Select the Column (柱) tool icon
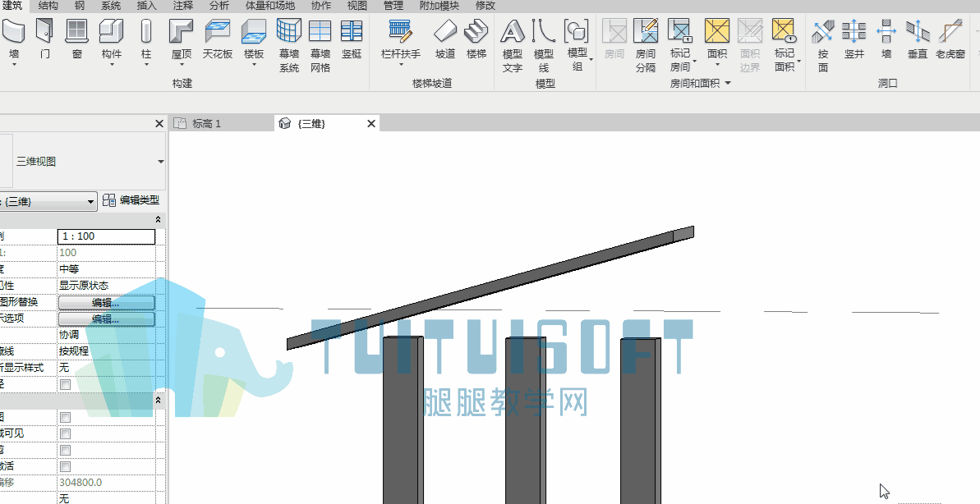The width and height of the screenshot is (980, 504). (x=146, y=30)
